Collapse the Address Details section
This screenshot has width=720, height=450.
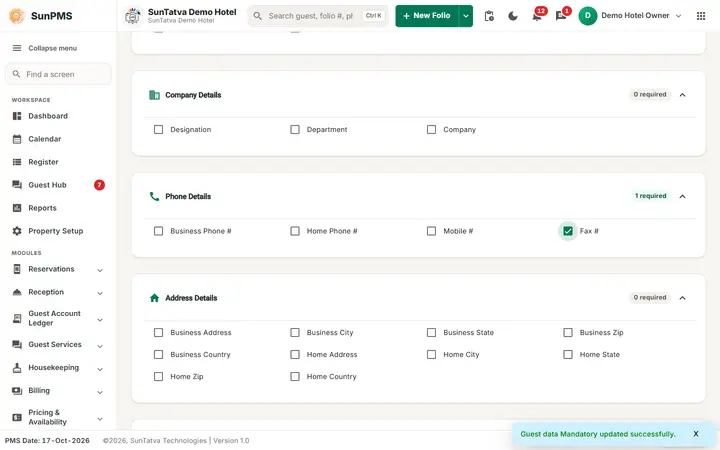pyautogui.click(x=682, y=298)
